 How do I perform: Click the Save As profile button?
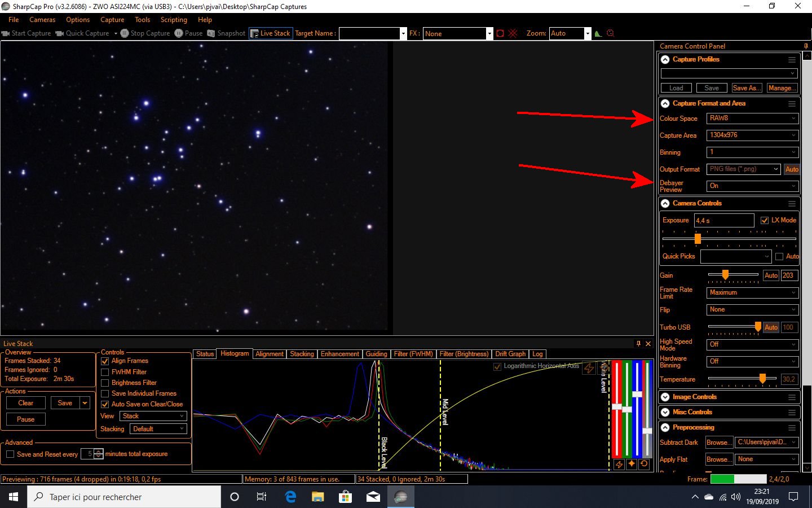tap(747, 88)
